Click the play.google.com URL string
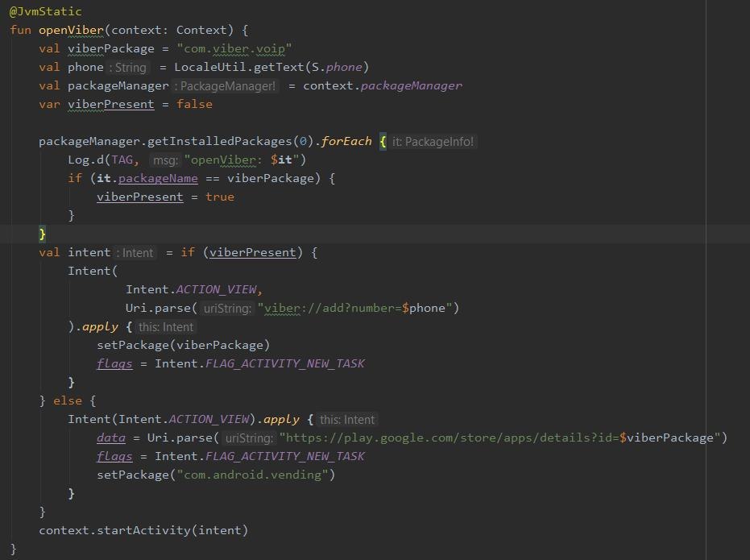The image size is (750, 560). pyautogui.click(x=499, y=438)
